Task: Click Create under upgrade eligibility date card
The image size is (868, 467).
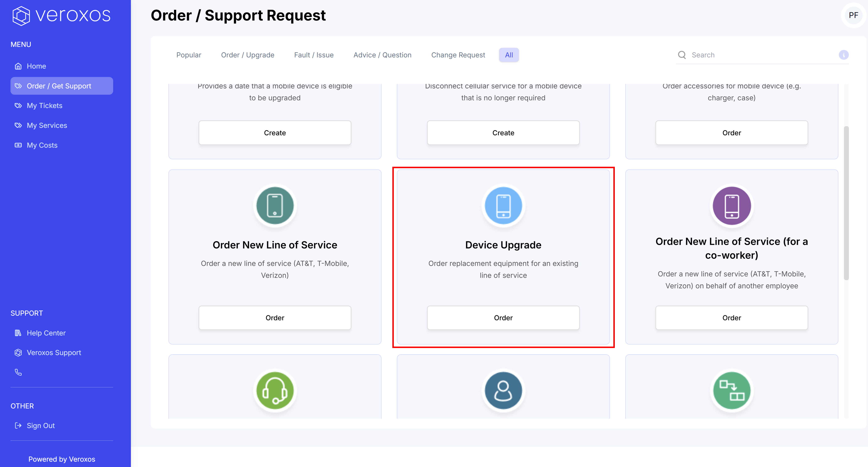Action: point(275,133)
